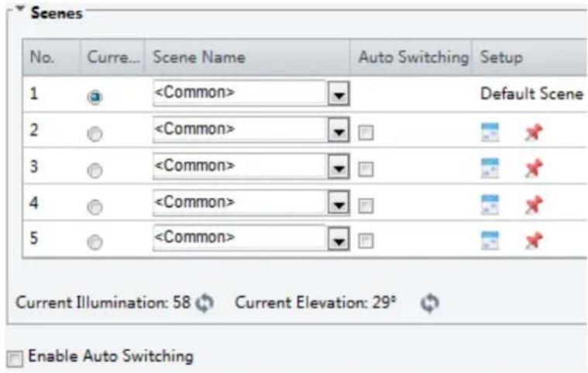The image size is (588, 373).
Task: Refresh the Current Elevation value
Action: (430, 302)
